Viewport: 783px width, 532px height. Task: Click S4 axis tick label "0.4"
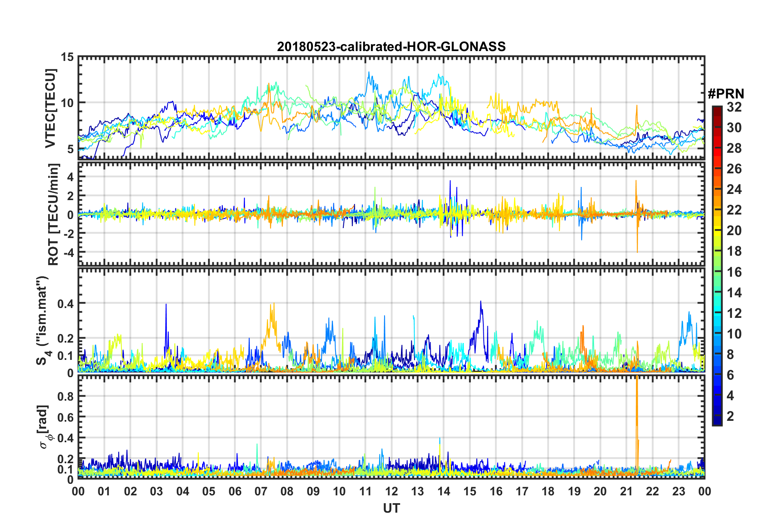(x=66, y=304)
